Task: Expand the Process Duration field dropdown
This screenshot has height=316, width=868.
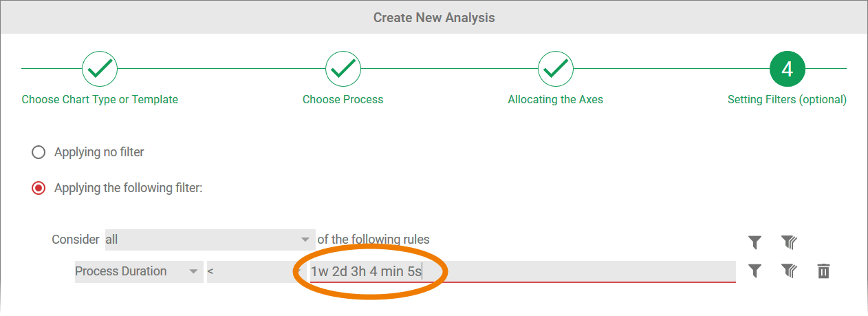Action: [x=138, y=271]
